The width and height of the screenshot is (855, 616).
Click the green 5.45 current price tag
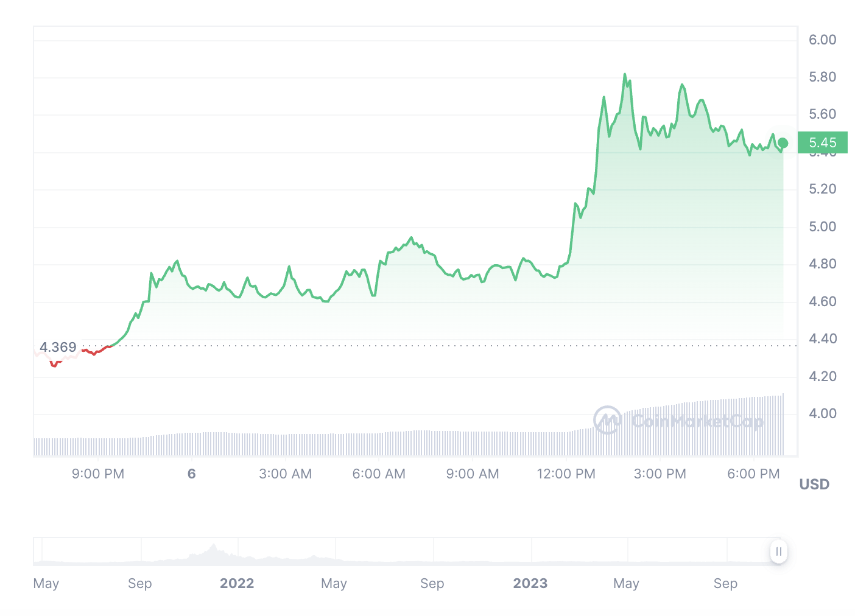coord(822,143)
